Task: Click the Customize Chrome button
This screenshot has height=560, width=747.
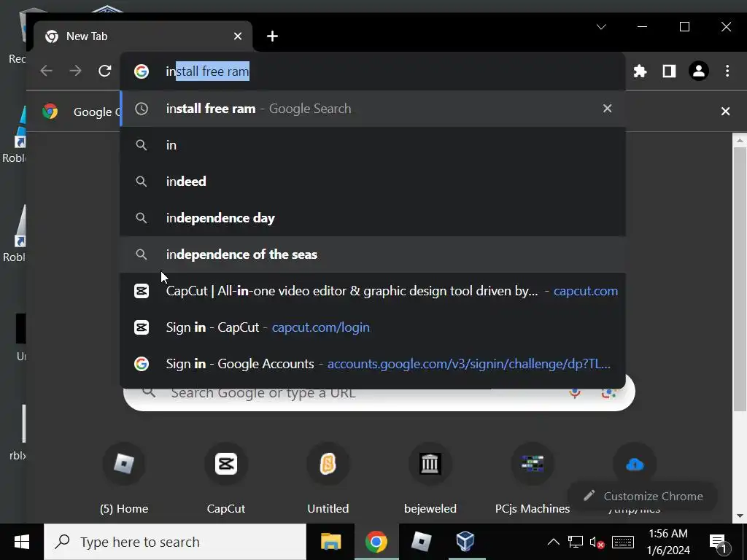Action: point(643,496)
